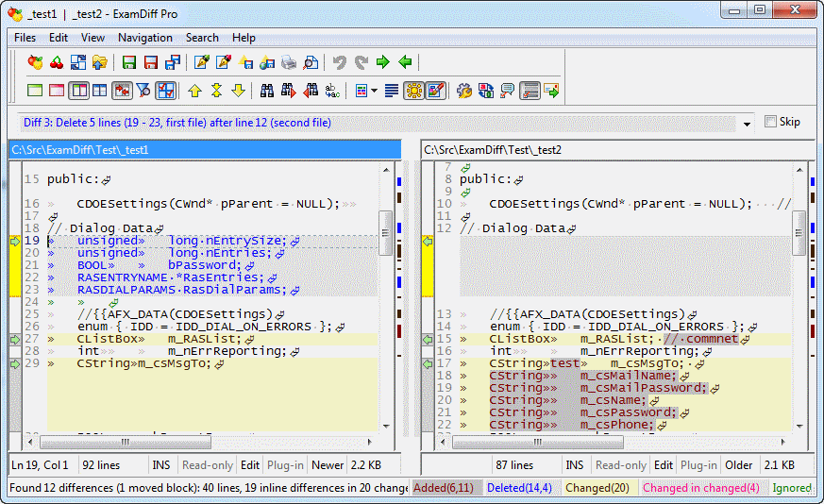Screen dimensions: 824x504
Task: Toggle synchronized scrolling red arrows icon
Action: pyautogui.click(x=122, y=91)
